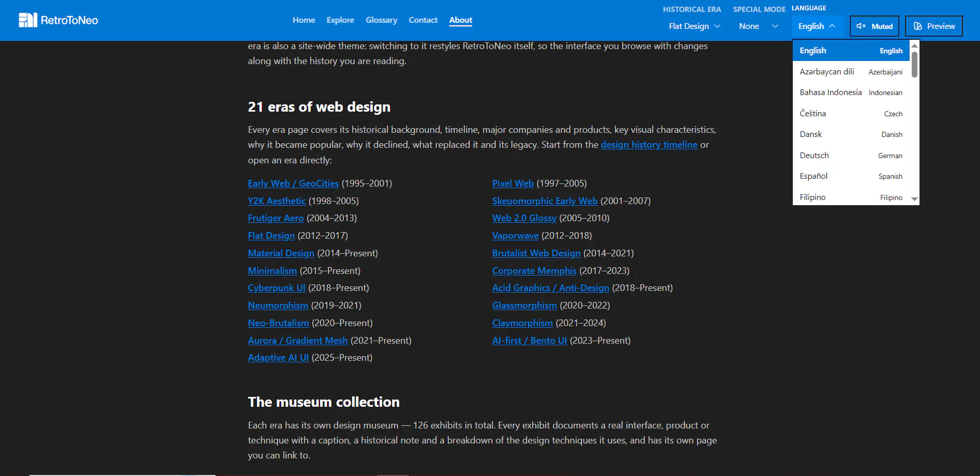Pick Dansk from the language list
Screen dimensions: 980x476
[851, 134]
